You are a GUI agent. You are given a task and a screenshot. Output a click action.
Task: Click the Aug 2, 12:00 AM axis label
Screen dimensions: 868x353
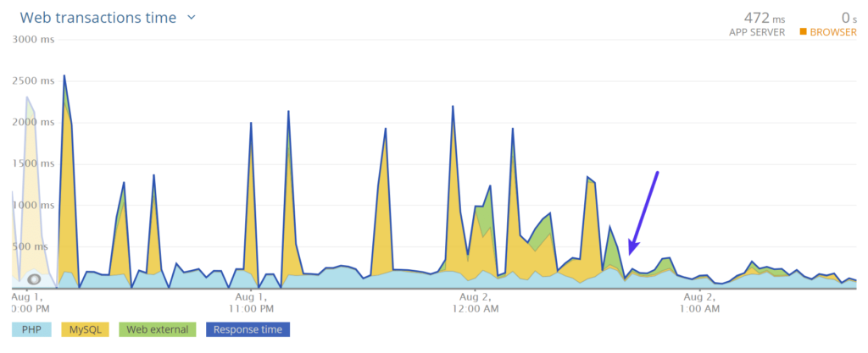(475, 303)
